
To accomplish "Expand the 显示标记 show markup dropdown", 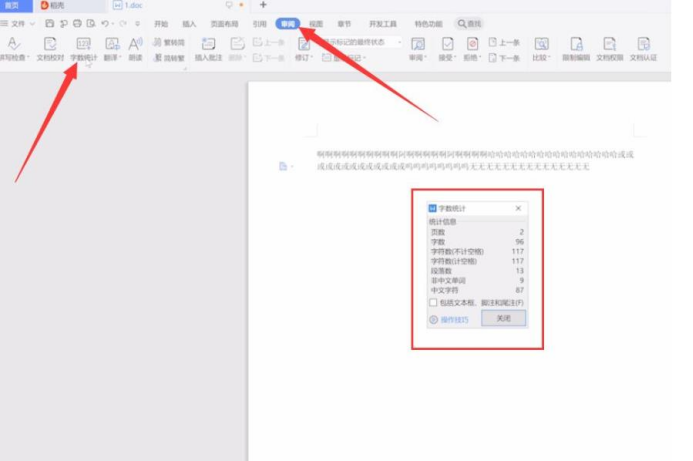I will point(364,58).
